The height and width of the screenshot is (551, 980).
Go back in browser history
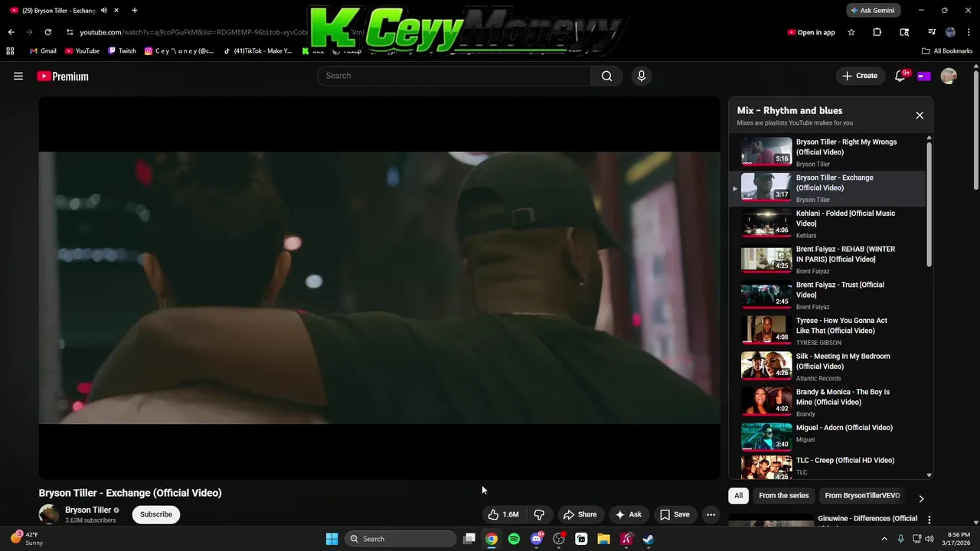point(11,32)
